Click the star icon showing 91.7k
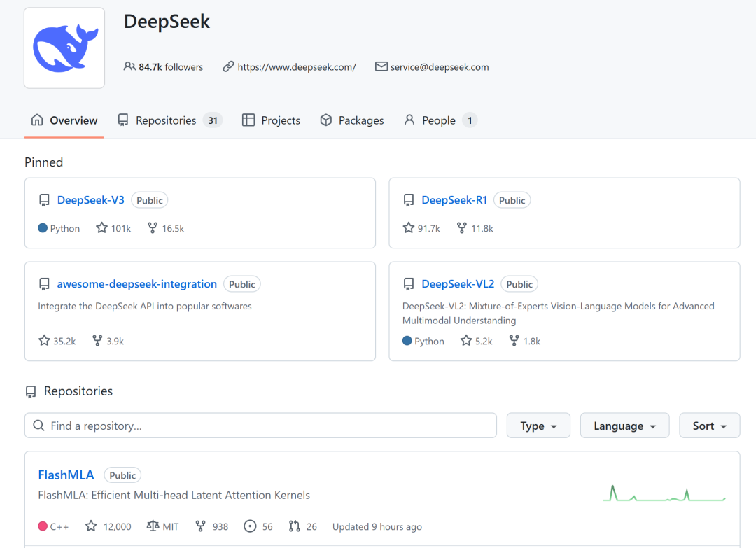The width and height of the screenshot is (756, 548). coord(408,227)
